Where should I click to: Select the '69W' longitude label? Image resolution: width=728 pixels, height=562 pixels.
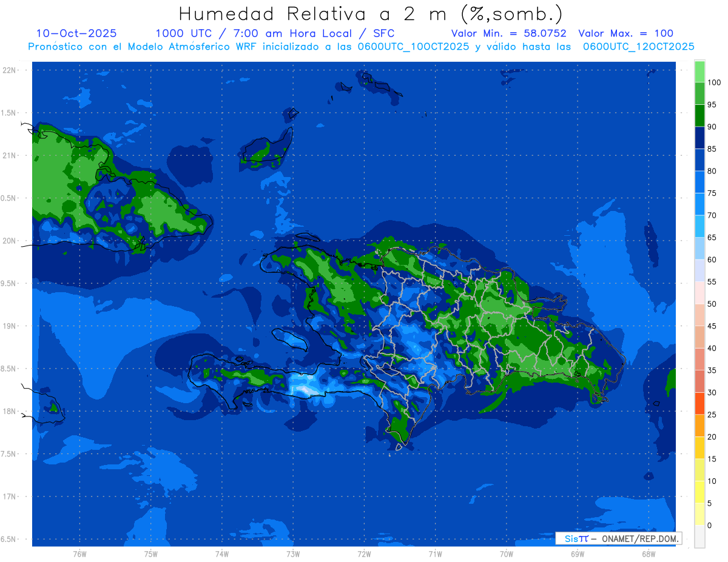[x=577, y=554]
